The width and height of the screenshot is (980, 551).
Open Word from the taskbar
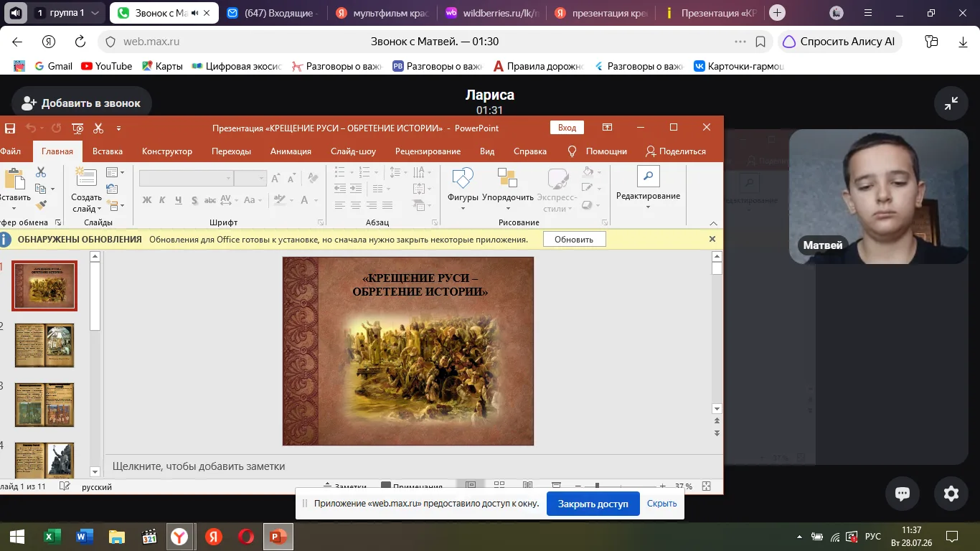pyautogui.click(x=84, y=536)
